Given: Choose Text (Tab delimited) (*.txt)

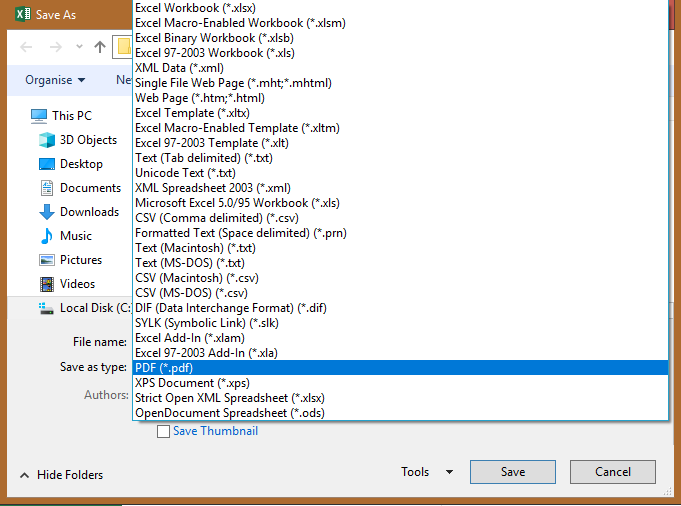Looking at the screenshot, I should point(400,158).
